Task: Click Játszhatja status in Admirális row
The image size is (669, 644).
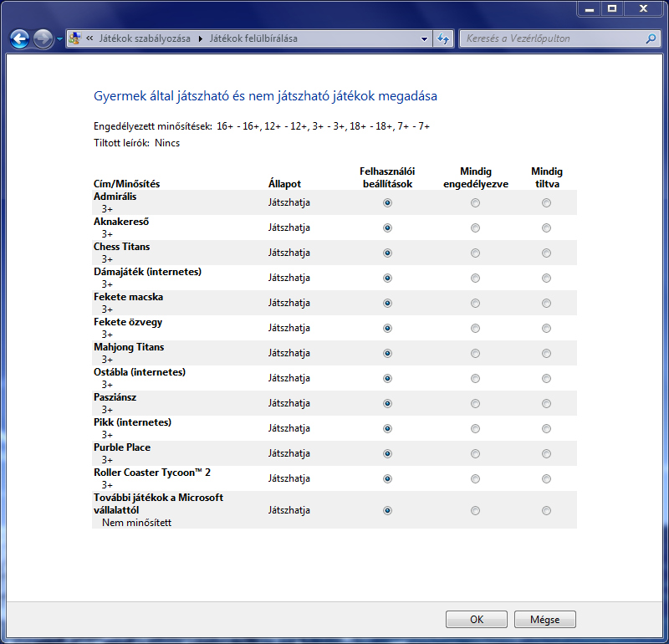Action: (289, 202)
